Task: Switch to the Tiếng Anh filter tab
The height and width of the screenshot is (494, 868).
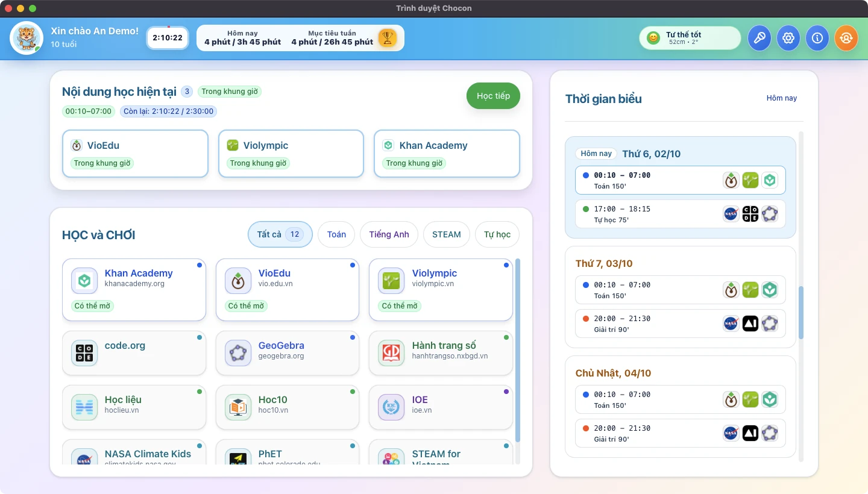Action: (389, 234)
